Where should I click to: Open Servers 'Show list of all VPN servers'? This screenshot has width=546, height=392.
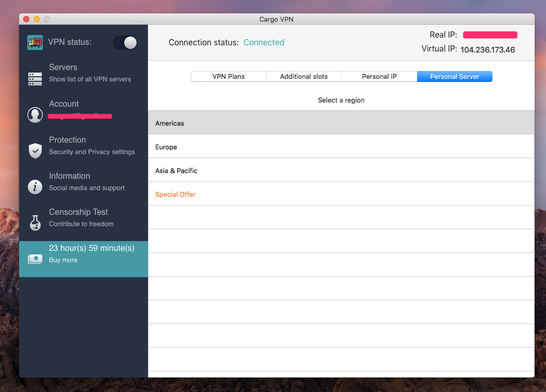click(90, 79)
